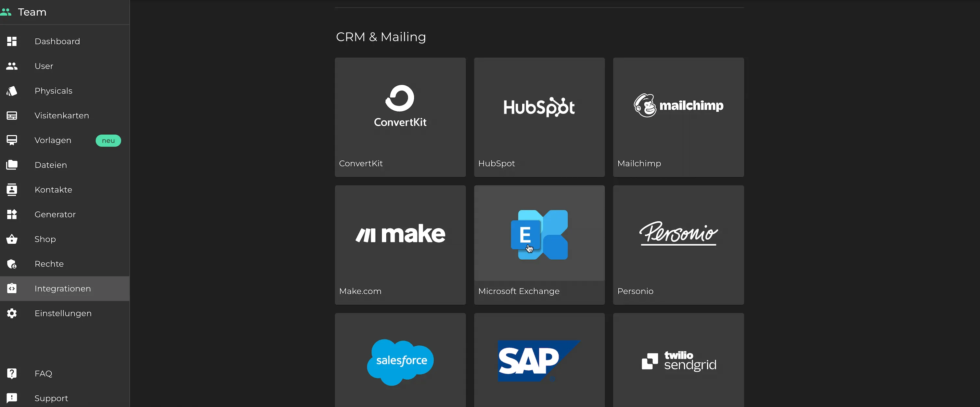Screen dimensions: 980x407
Task: Click the Mailchimp card label
Action: click(x=639, y=163)
